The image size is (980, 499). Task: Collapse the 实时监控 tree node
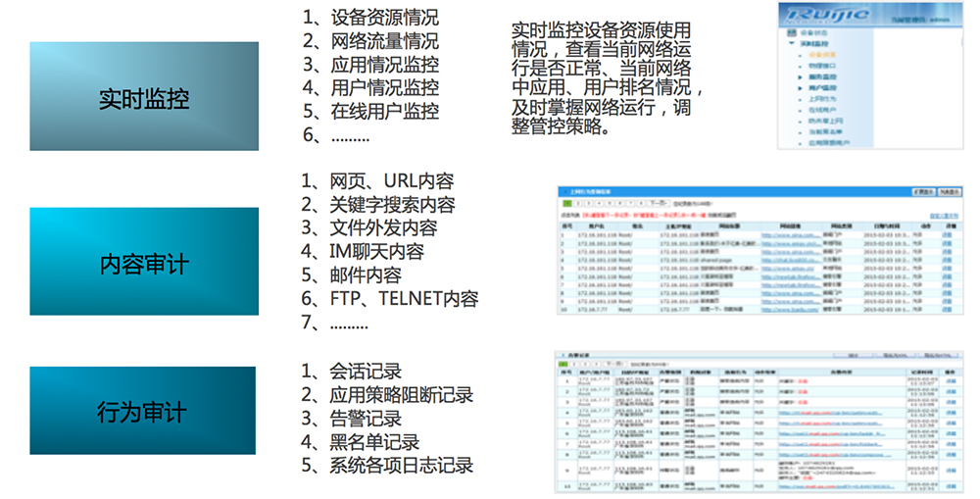[792, 44]
